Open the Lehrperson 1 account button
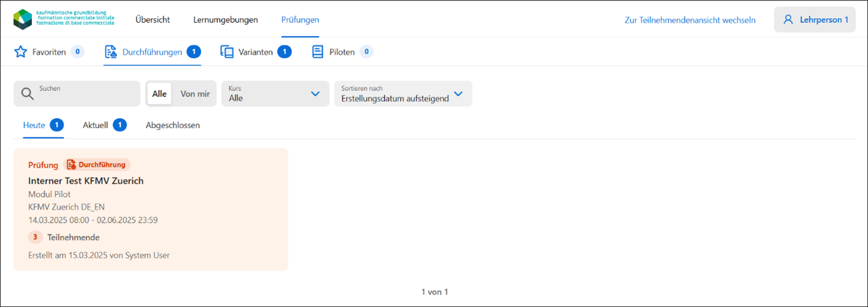Screen dimensions: 868x307 point(815,19)
